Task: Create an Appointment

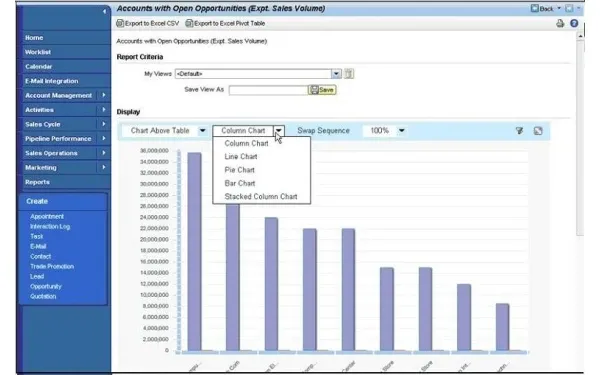Action: (47, 217)
